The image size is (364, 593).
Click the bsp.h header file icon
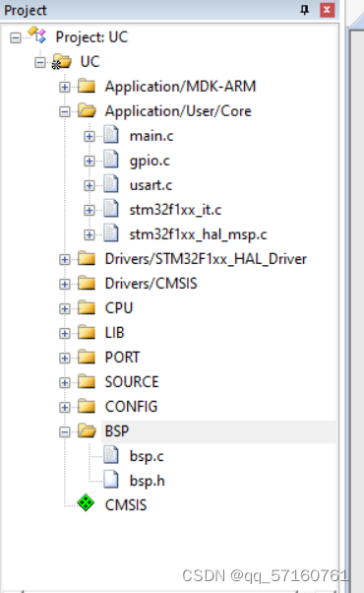tap(111, 480)
